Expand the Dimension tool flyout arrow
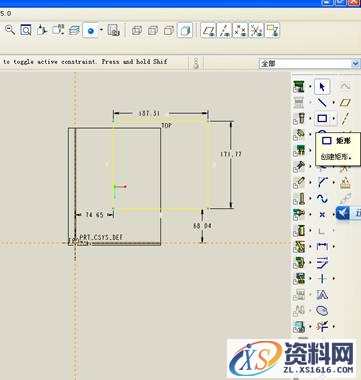 334,247
